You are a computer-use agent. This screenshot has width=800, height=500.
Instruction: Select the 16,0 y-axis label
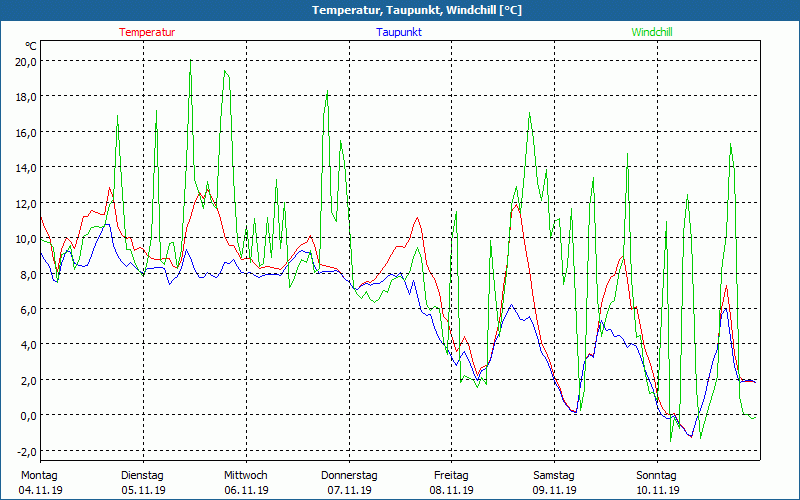tap(26, 132)
